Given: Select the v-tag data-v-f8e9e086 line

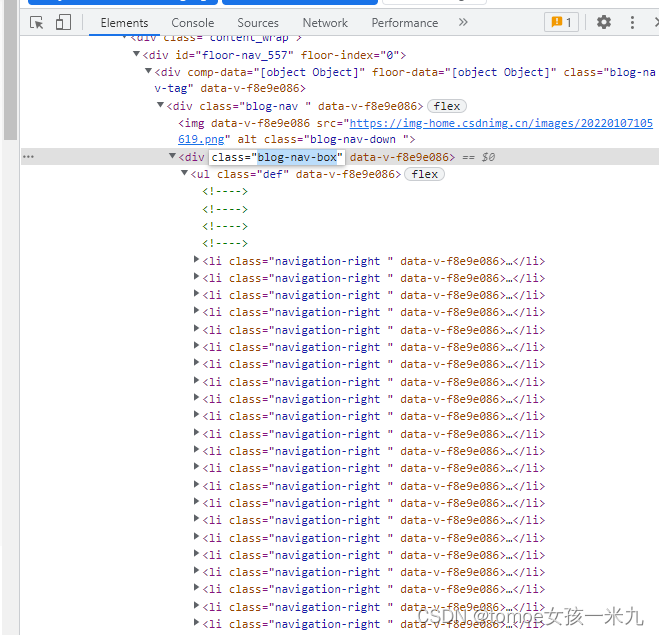Looking at the screenshot, I should click(x=229, y=88).
